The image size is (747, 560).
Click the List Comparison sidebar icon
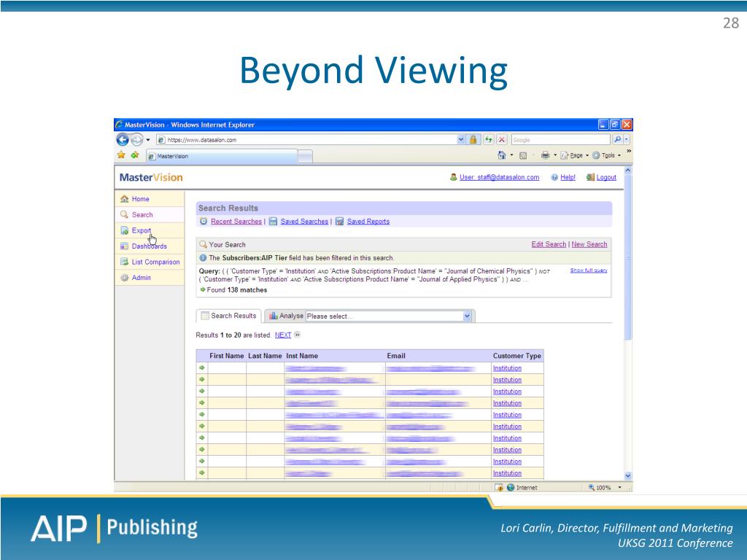click(x=124, y=262)
